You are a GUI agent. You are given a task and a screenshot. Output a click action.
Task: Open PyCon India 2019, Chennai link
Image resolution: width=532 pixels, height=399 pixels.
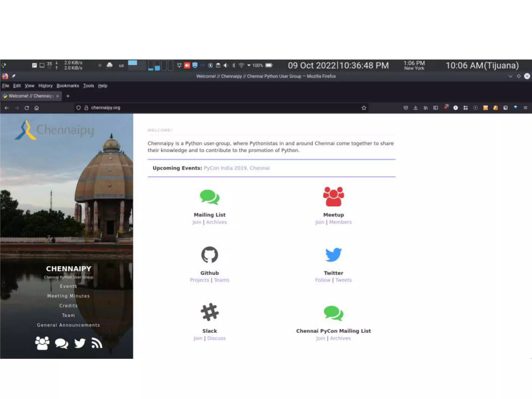click(236, 168)
